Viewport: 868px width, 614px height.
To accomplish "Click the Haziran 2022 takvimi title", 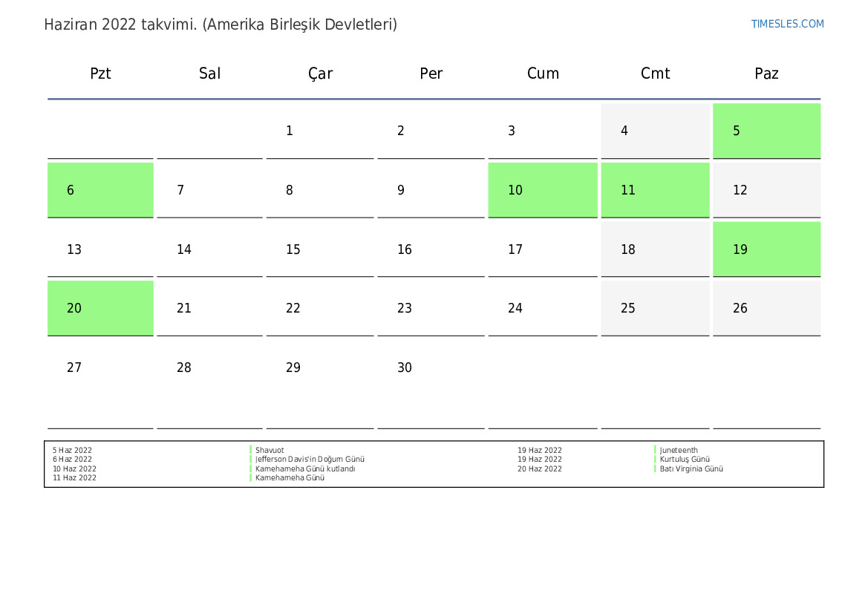I will tap(220, 25).
